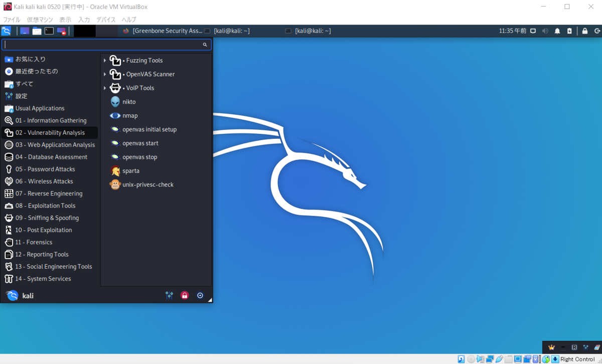Open VirtualBox デバイス menu
The height and width of the screenshot is (364, 602).
(x=106, y=20)
